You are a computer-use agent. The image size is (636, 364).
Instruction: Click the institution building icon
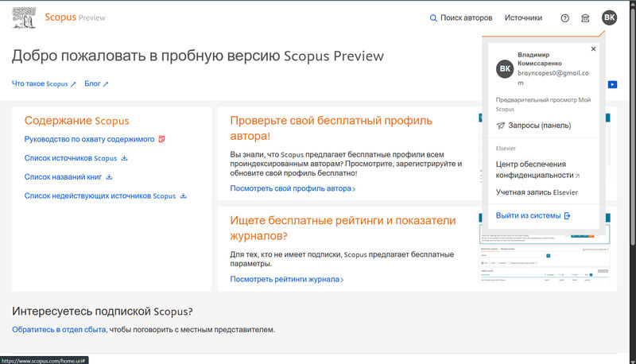point(586,18)
